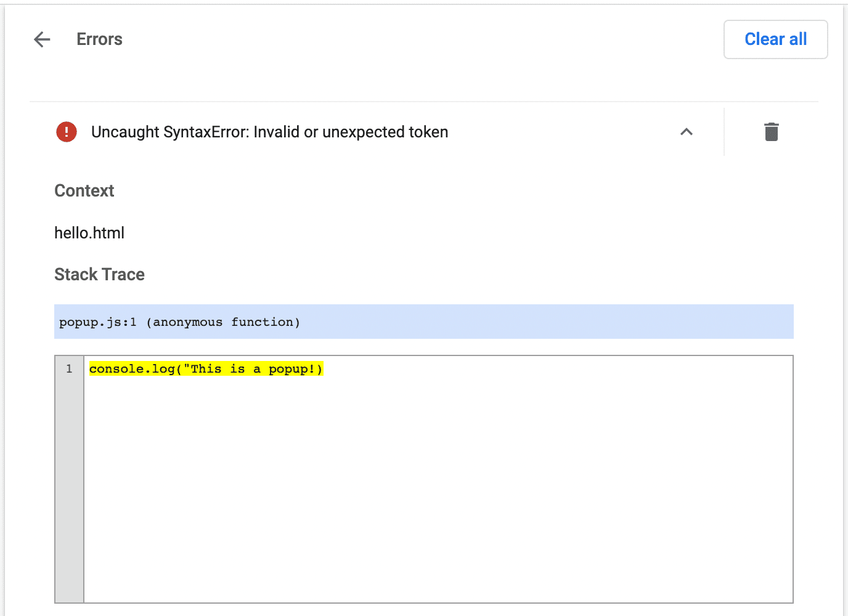The height and width of the screenshot is (616, 848).
Task: Click the Errors page title
Action: (x=99, y=39)
